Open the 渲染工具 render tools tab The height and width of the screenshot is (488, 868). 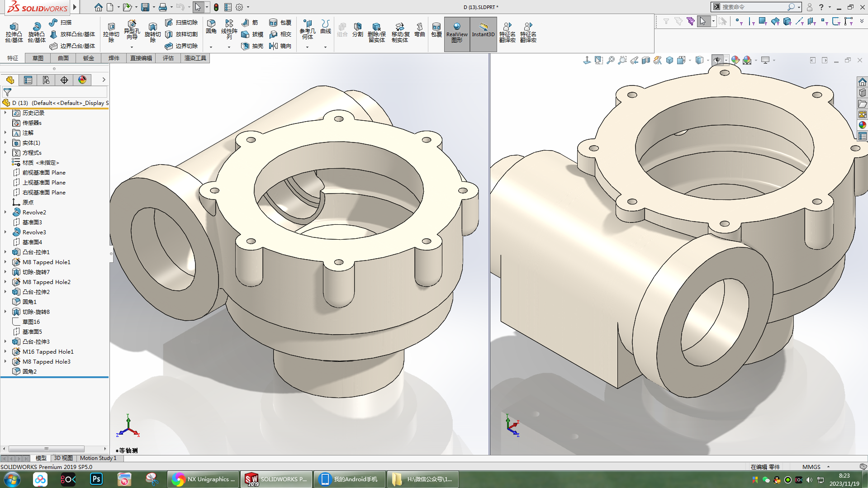[195, 58]
